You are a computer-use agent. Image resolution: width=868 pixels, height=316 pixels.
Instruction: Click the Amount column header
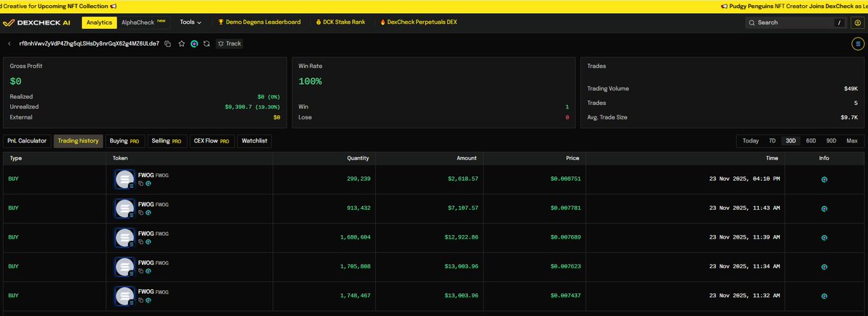467,158
